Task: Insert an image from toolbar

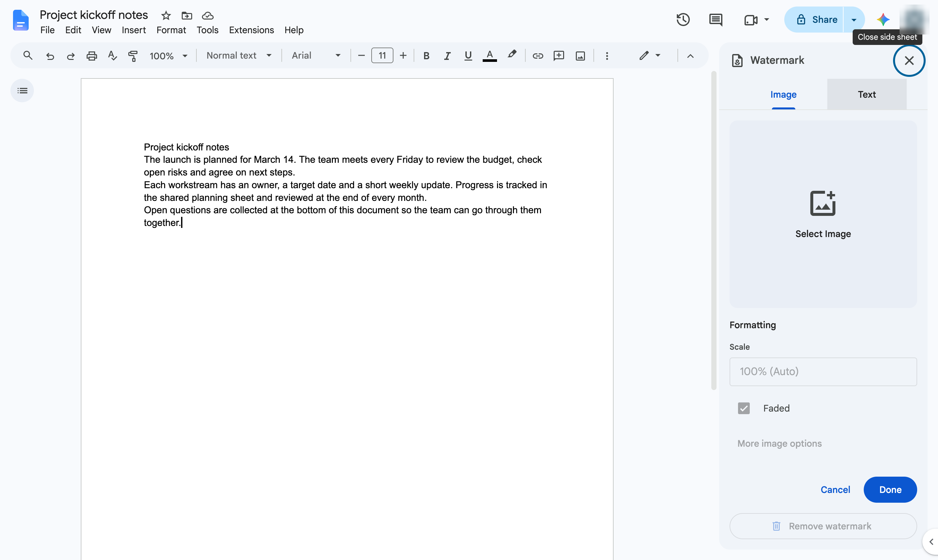Action: [580, 56]
